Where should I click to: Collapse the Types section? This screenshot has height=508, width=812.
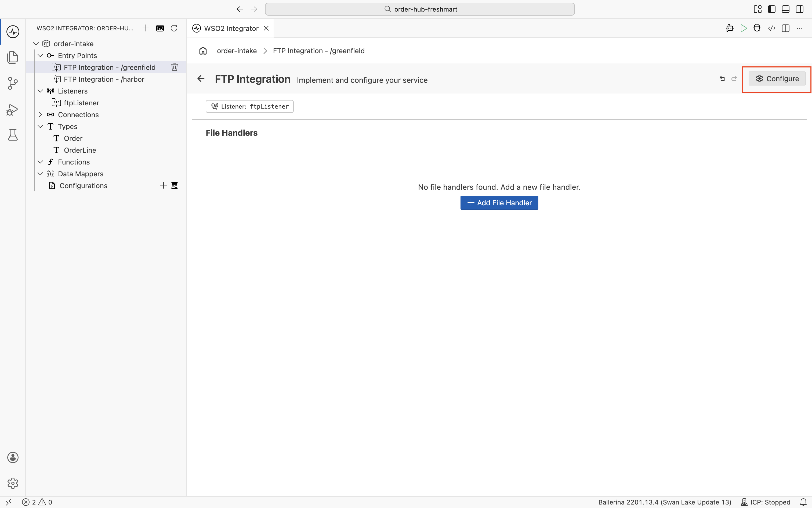(x=40, y=126)
